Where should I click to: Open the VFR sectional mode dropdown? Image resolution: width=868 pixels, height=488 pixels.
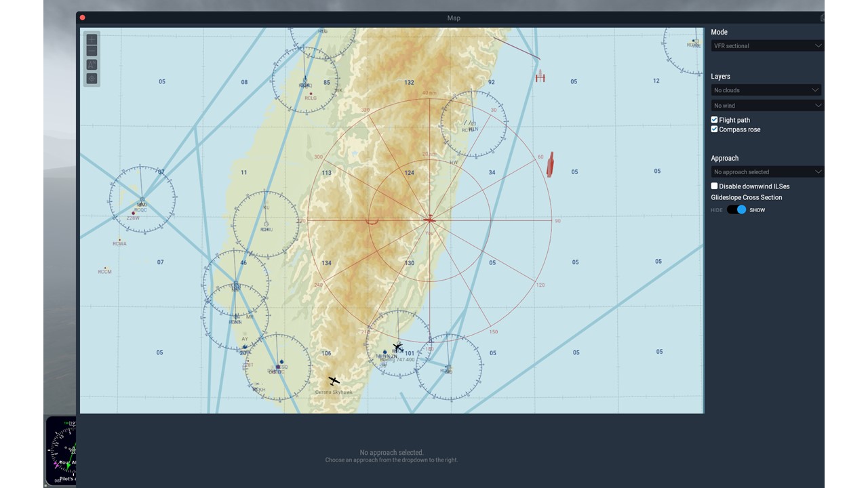pyautogui.click(x=767, y=45)
